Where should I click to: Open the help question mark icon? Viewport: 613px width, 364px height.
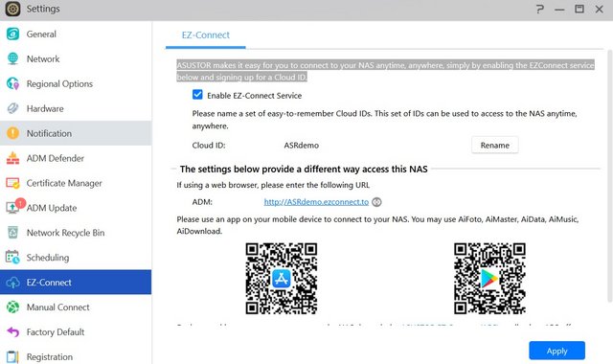point(540,9)
